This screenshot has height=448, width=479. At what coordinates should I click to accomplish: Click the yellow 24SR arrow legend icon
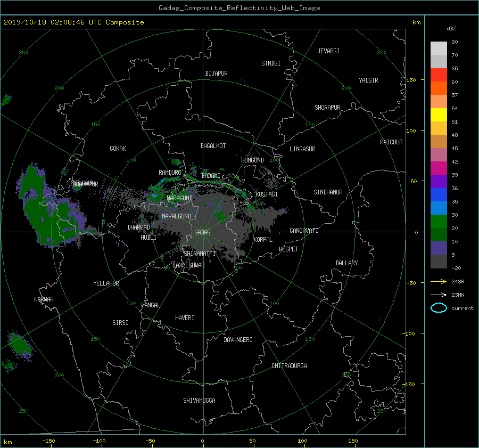click(439, 281)
